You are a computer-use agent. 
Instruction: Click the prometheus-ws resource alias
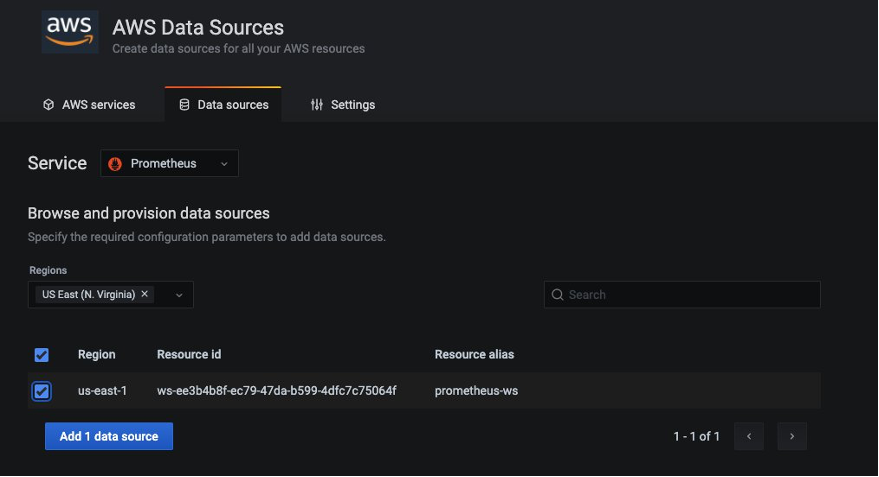point(477,391)
